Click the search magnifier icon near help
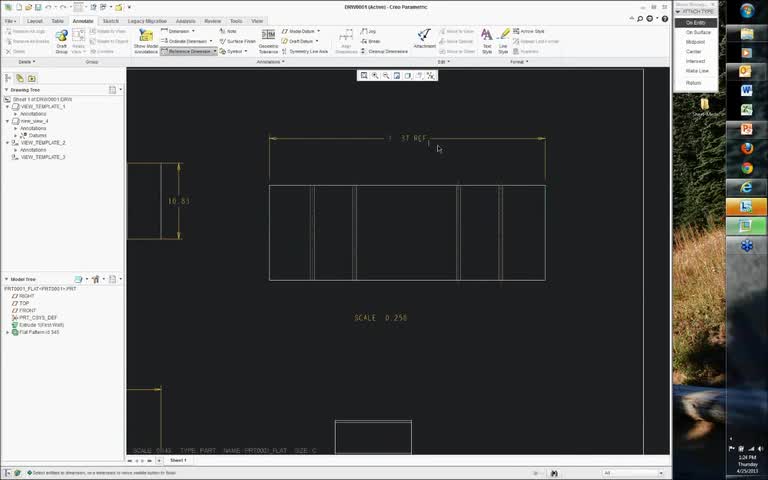This screenshot has width=768, height=480. (640, 19)
